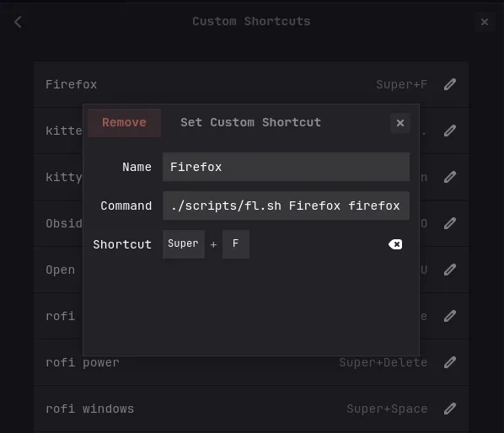Go back using the left chevron
The height and width of the screenshot is (433, 504).
(x=18, y=22)
